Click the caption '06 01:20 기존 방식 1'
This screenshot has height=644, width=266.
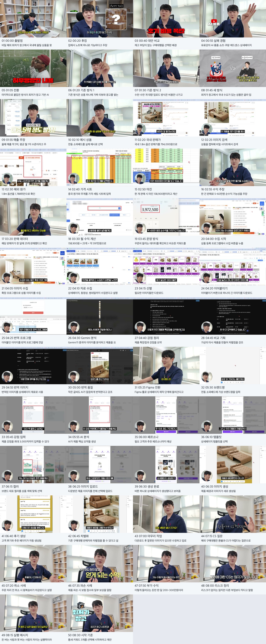pyautogui.click(x=81, y=90)
